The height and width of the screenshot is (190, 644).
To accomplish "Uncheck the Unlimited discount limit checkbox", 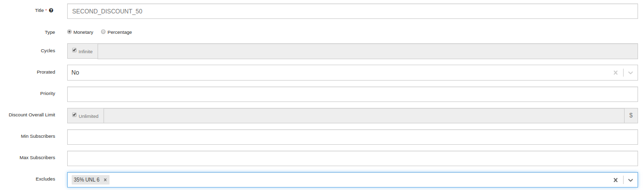I will (74, 114).
